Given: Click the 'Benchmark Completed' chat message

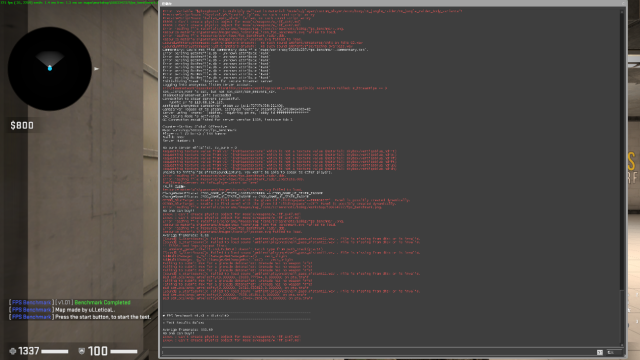Looking at the screenshot, I should click(102, 302).
